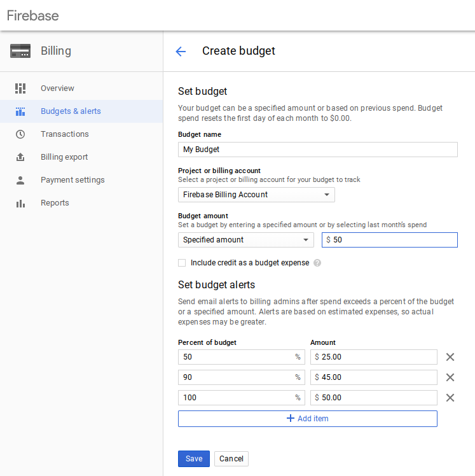Image resolution: width=475 pixels, height=476 pixels.
Task: Click the Payment settings person icon
Action: coord(20,180)
